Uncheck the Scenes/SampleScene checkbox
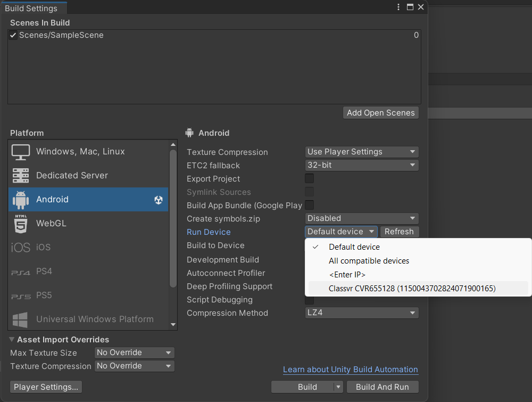 pyautogui.click(x=13, y=36)
